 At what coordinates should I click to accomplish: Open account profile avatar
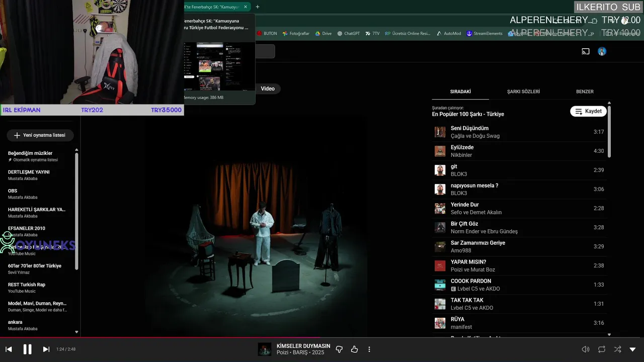602,51
